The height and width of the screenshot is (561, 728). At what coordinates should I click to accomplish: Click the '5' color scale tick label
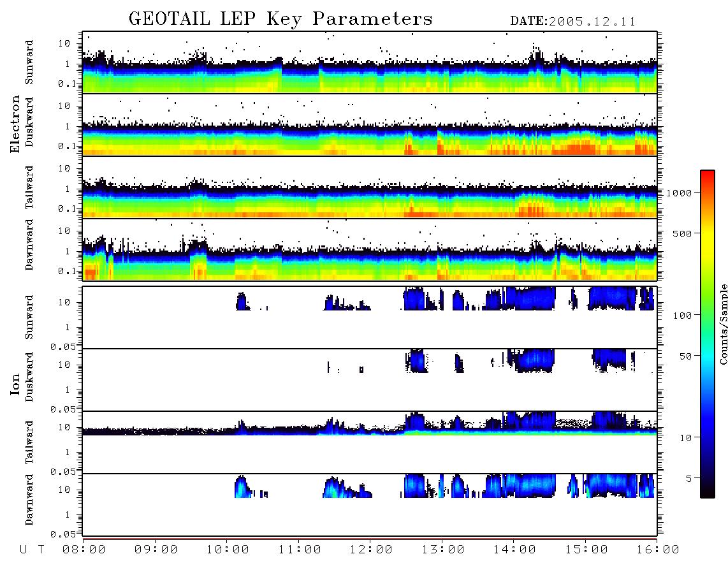688,479
